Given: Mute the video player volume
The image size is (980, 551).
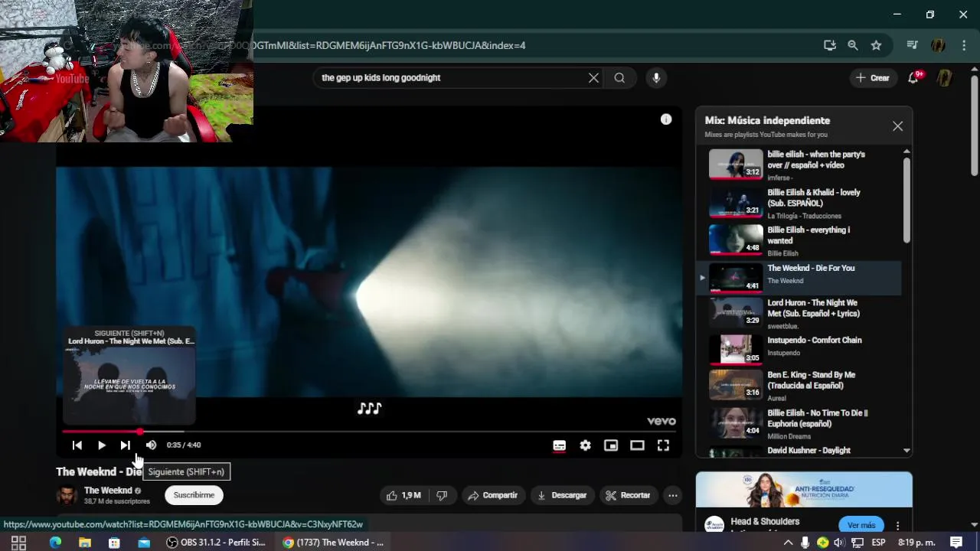Looking at the screenshot, I should point(151,445).
